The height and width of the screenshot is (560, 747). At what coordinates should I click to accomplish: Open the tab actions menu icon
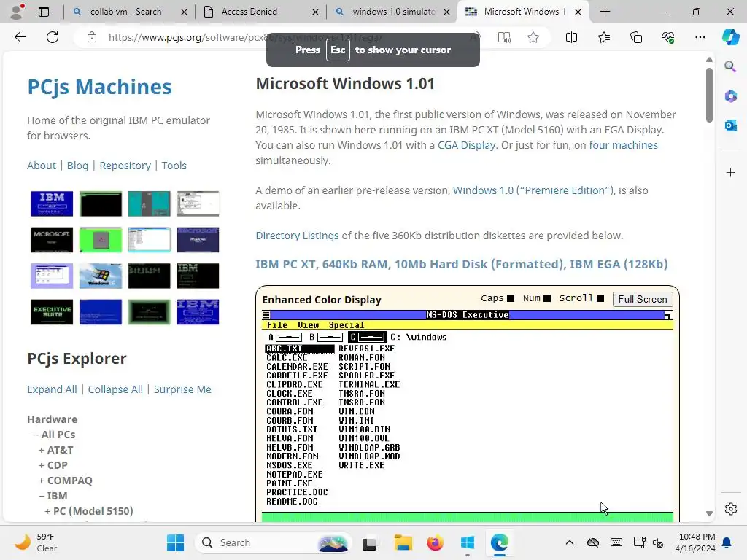[43, 12]
